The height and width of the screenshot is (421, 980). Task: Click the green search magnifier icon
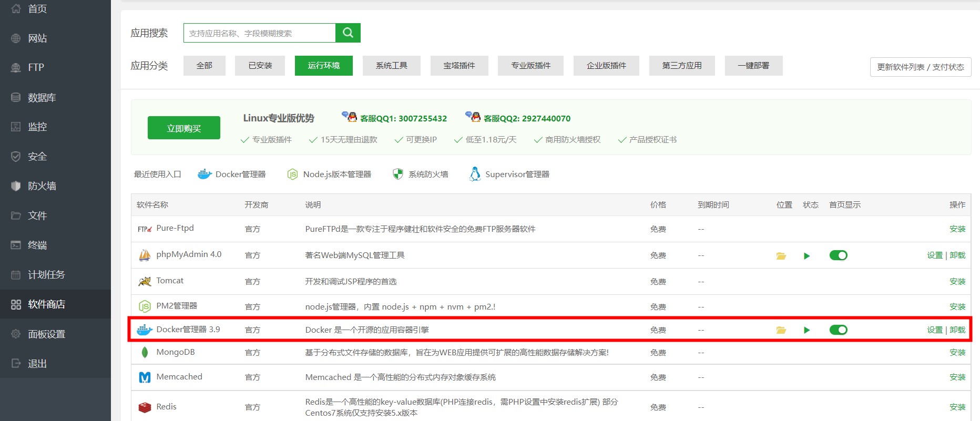[x=348, y=33]
